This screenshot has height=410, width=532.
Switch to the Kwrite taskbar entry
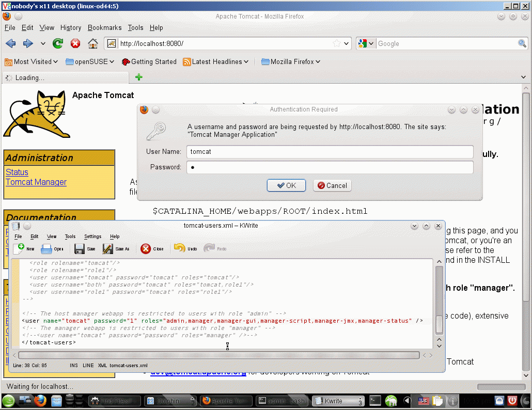(338, 401)
